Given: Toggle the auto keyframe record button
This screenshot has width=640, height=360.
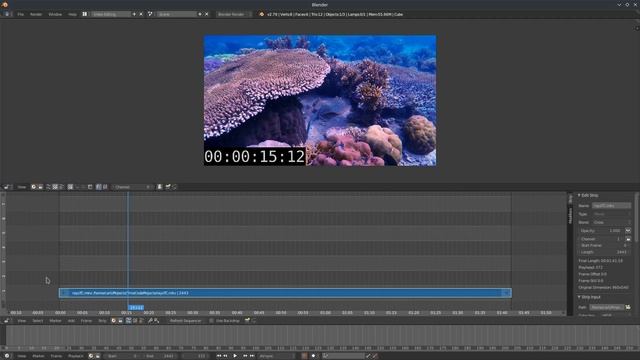Looking at the screenshot, I should (304, 356).
